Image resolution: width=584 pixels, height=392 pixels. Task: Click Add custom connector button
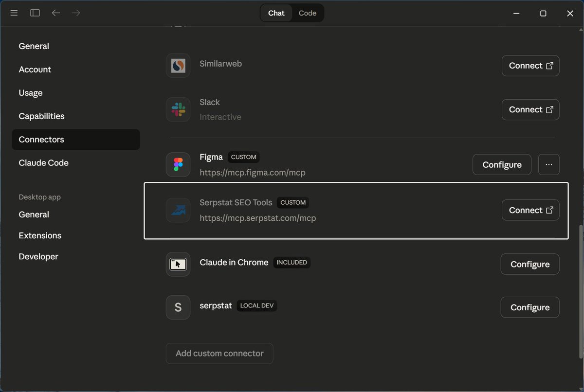pos(219,354)
